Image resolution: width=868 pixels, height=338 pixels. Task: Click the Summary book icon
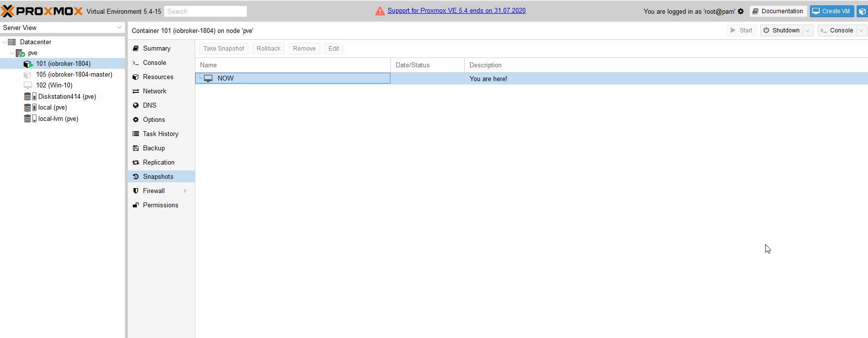tap(136, 49)
